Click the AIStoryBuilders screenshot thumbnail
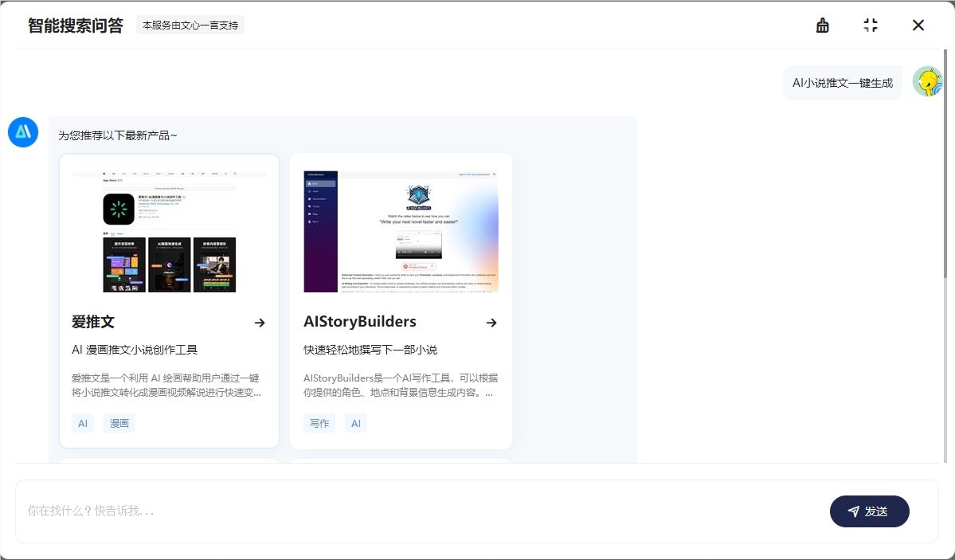The width and height of the screenshot is (955, 560). click(401, 232)
